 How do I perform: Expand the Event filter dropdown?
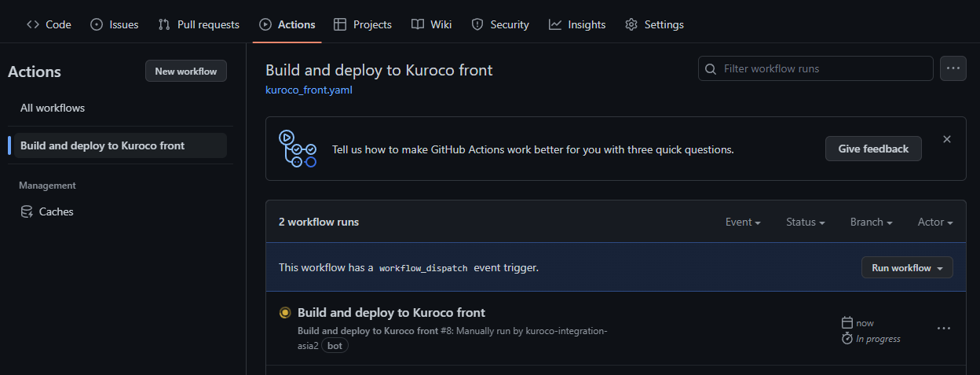pos(743,222)
